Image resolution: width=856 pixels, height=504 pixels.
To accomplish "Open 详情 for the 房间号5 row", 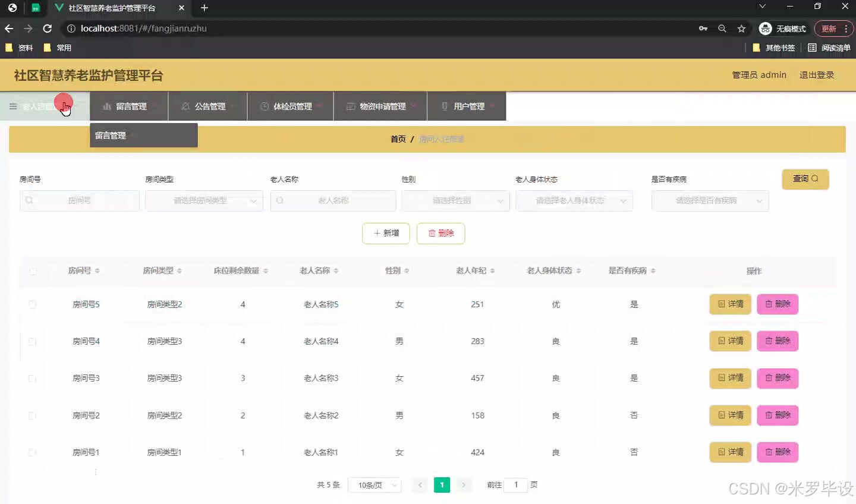I will click(x=731, y=304).
